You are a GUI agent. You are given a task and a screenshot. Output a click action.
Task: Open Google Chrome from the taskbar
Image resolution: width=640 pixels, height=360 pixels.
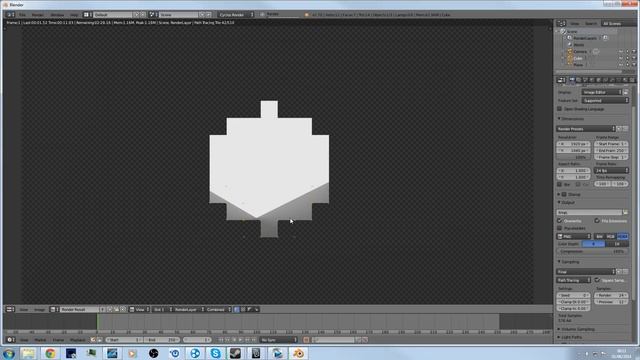pyautogui.click(x=50, y=353)
